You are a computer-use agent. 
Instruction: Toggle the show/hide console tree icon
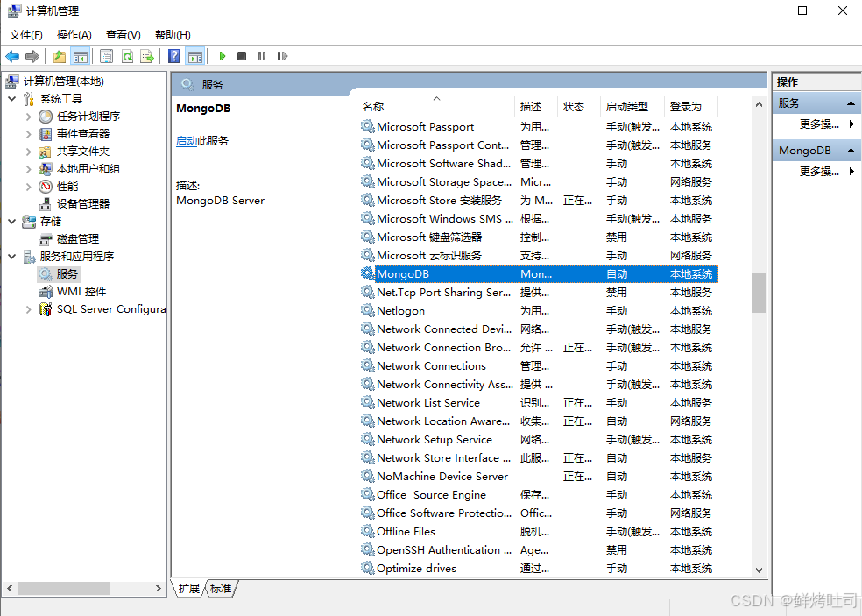[x=81, y=56]
